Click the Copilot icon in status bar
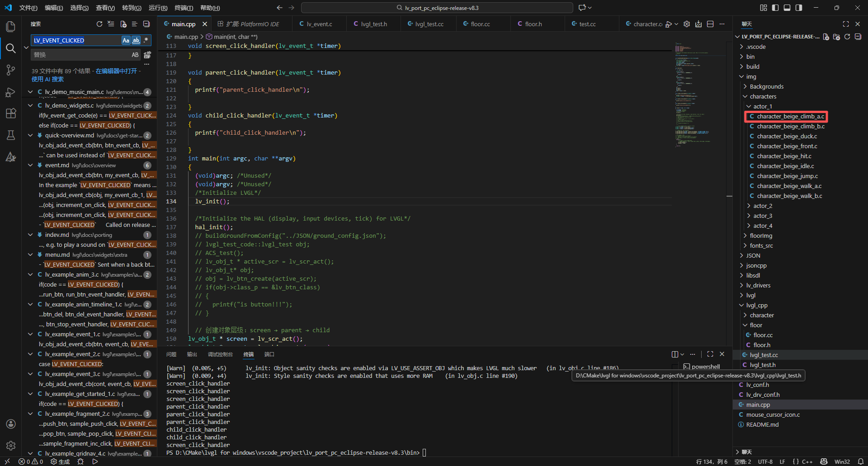 824,461
